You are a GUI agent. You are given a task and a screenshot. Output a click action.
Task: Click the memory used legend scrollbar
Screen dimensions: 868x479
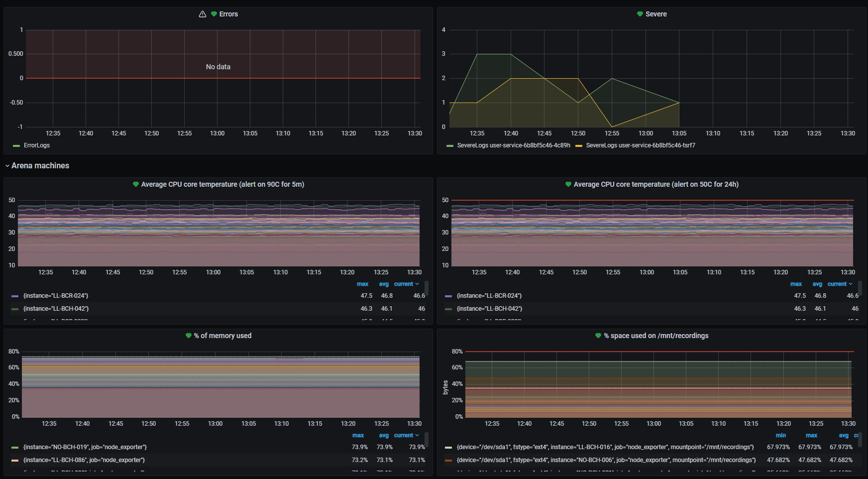click(x=427, y=439)
